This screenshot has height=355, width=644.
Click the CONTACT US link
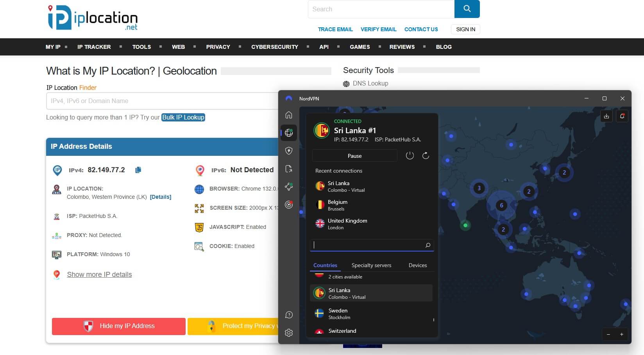[x=421, y=29]
